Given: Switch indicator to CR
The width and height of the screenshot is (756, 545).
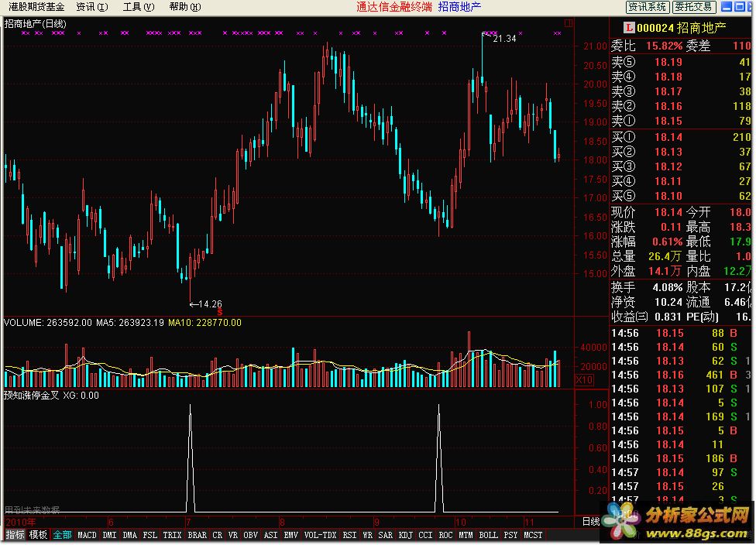Looking at the screenshot, I should [x=218, y=535].
